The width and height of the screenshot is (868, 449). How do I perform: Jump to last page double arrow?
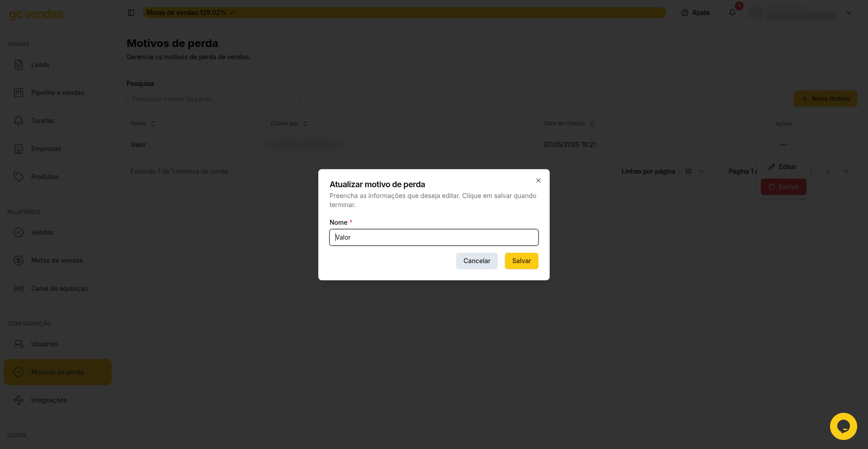tap(846, 171)
